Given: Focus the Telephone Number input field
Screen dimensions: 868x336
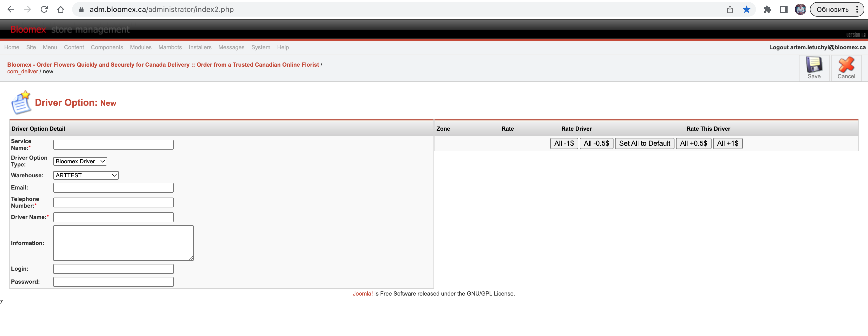Looking at the screenshot, I should click(x=114, y=202).
